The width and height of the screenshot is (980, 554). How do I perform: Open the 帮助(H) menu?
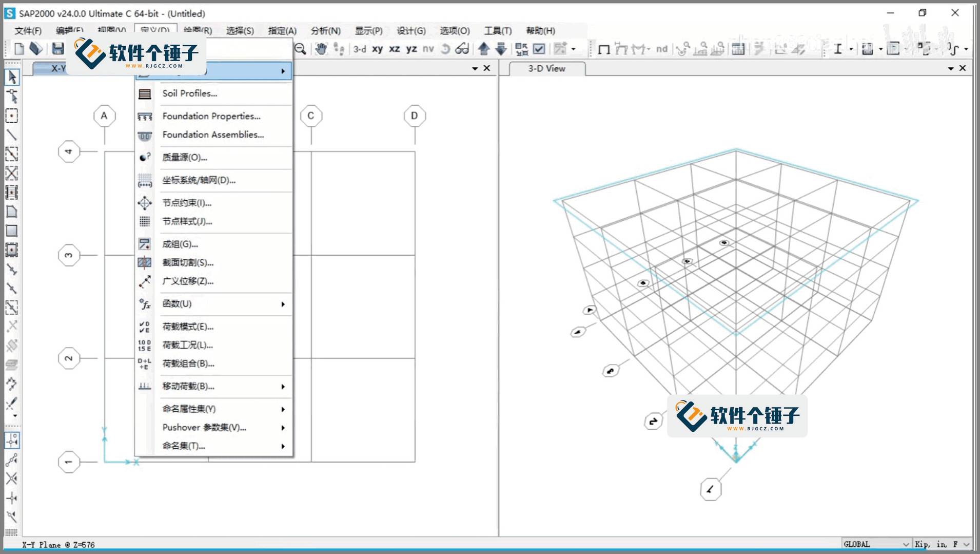coord(540,31)
